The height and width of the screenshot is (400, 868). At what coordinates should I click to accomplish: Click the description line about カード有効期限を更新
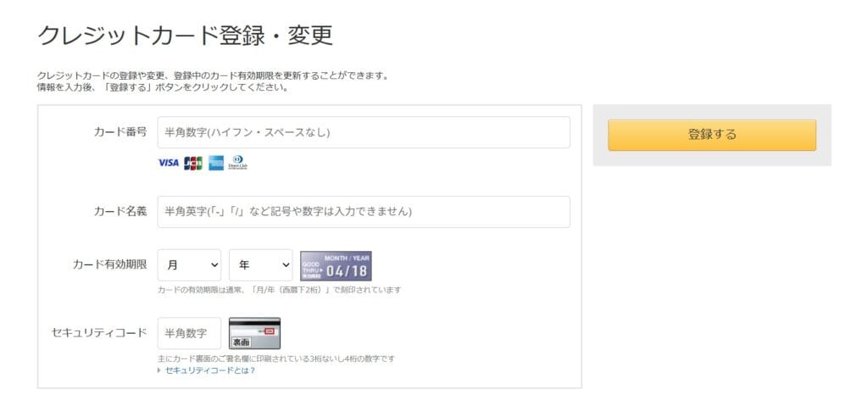point(213,75)
